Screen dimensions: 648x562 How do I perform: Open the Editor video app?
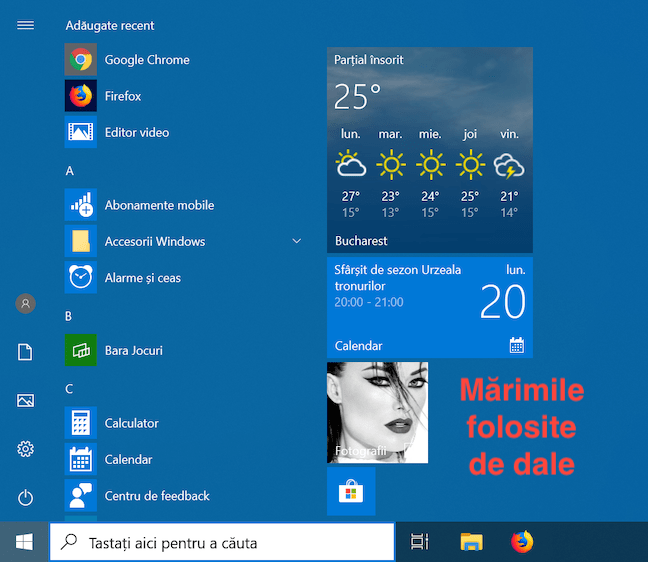[x=136, y=132]
